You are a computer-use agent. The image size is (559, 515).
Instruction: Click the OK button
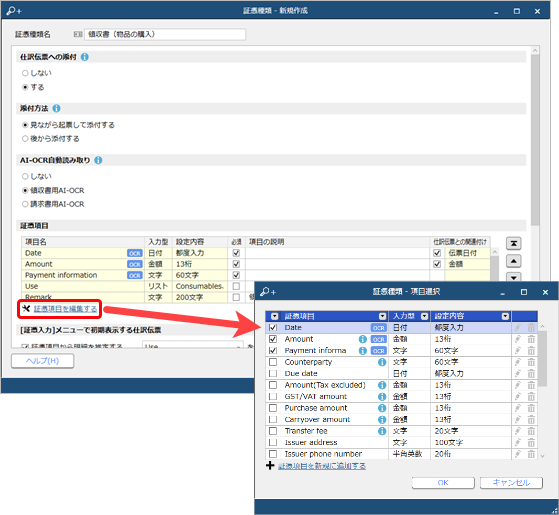tap(443, 483)
